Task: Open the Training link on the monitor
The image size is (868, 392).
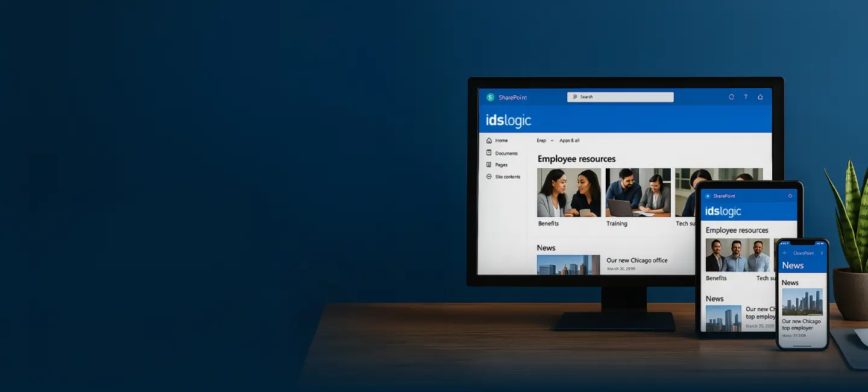Action: pyautogui.click(x=617, y=224)
